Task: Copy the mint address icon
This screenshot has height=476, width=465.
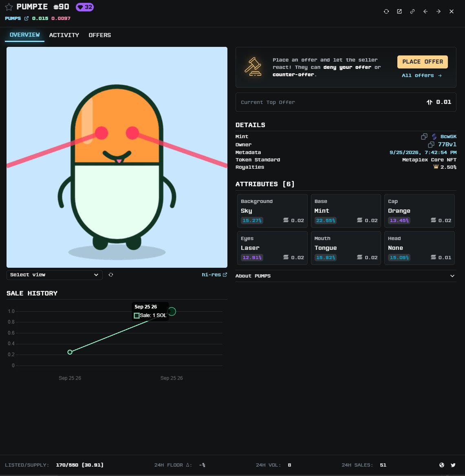Action: tap(424, 137)
